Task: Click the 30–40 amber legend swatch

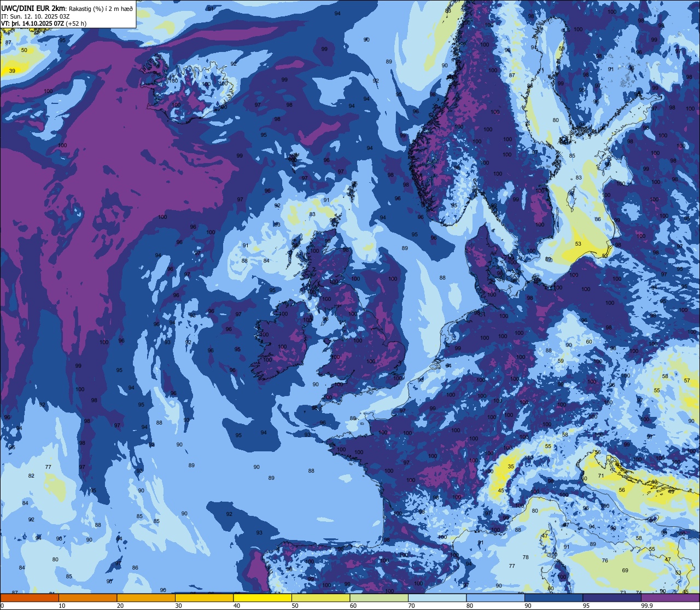Action: (204, 597)
